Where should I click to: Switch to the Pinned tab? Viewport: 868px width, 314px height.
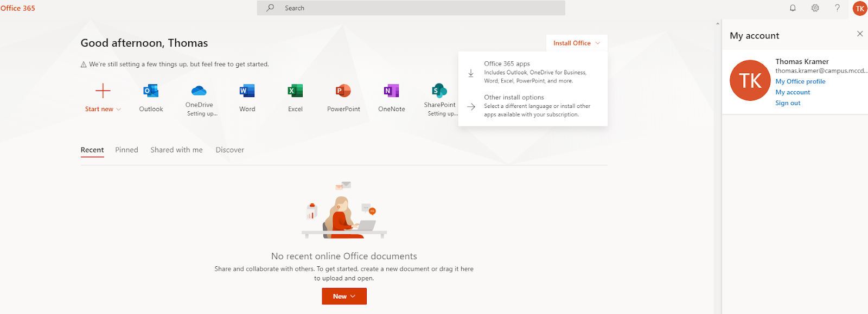click(x=126, y=150)
